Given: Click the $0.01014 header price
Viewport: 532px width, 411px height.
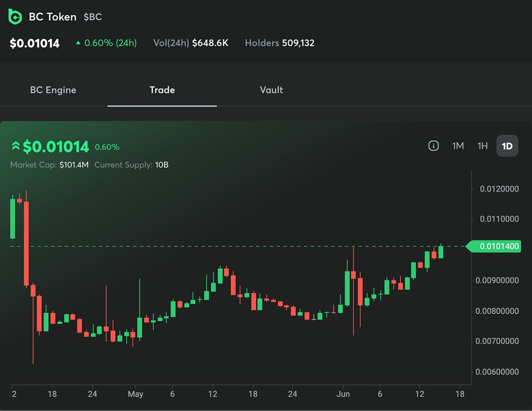Looking at the screenshot, I should (34, 43).
